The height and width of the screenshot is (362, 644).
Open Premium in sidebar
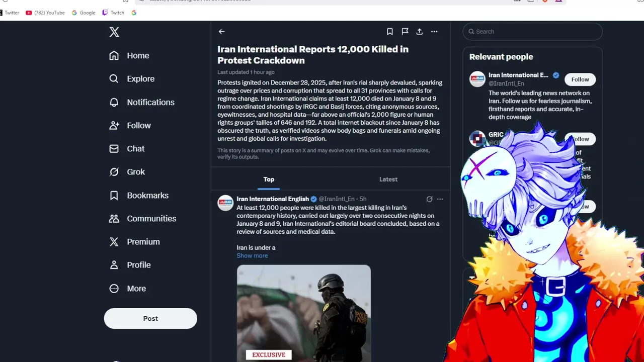click(134, 241)
